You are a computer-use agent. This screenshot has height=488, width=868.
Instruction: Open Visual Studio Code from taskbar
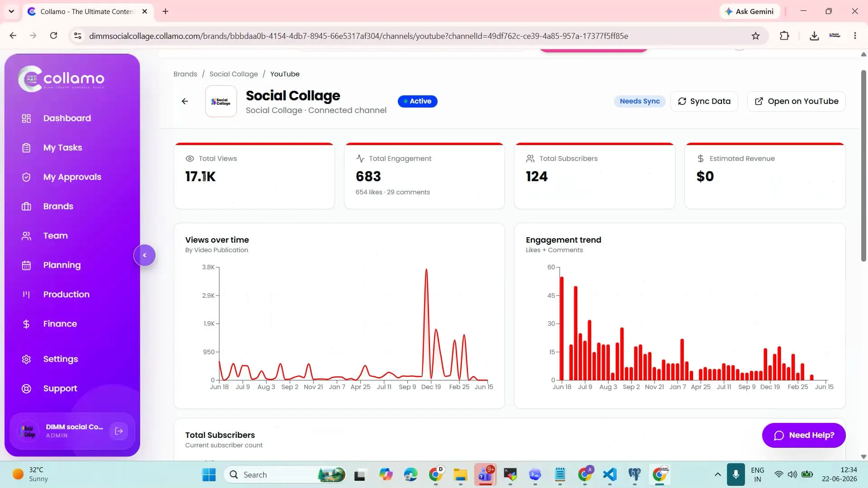coord(609,474)
